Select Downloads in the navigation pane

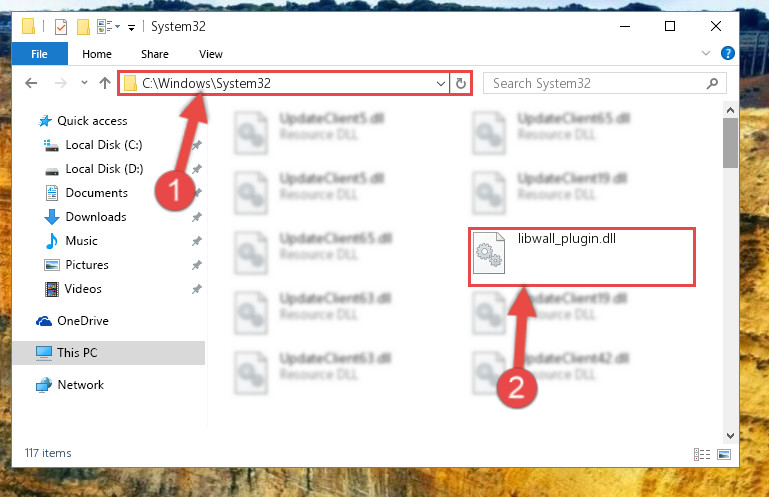[x=96, y=217]
